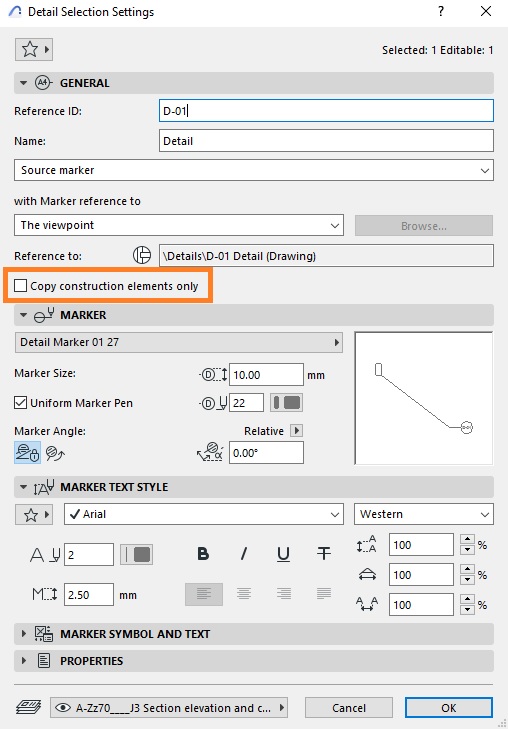The image size is (508, 729).
Task: Click the PROPERTIES header icon
Action: (x=44, y=661)
